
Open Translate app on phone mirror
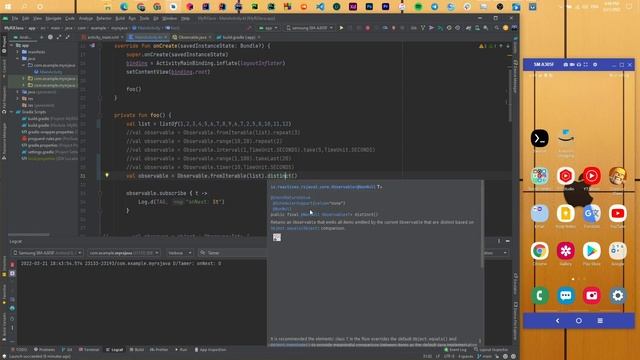pyautogui.click(x=591, y=213)
